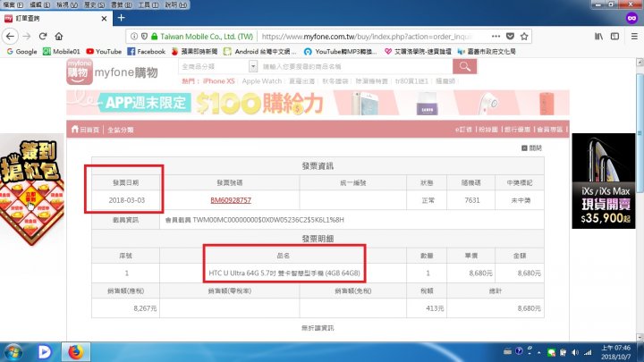Click the Firefox taskbar icon

pyautogui.click(x=75, y=352)
